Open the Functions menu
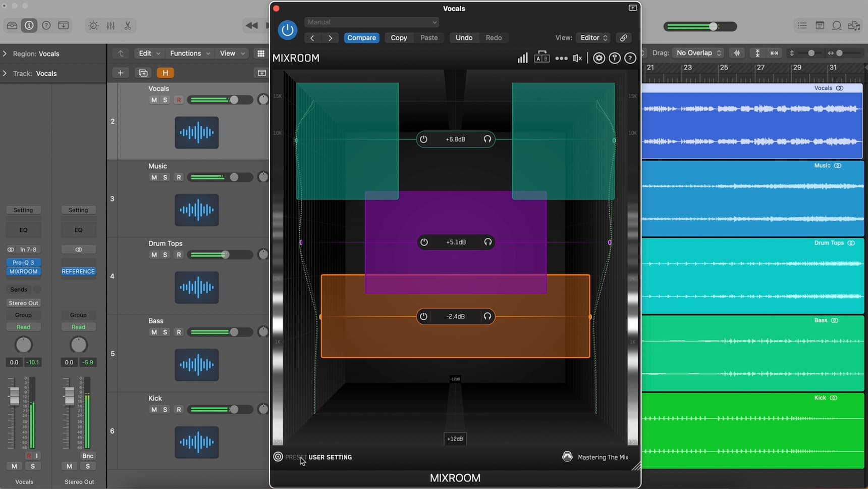The width and height of the screenshot is (868, 489). 190,54
